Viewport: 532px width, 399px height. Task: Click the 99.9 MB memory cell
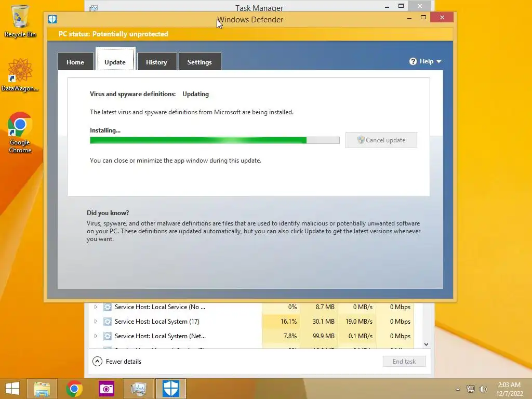pos(319,336)
